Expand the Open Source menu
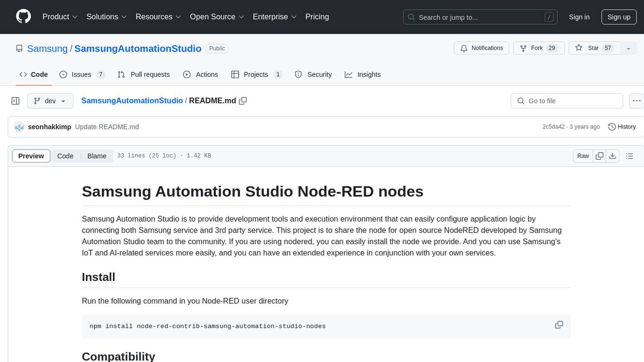Screen dimensions: 644x362 tap(217, 17)
